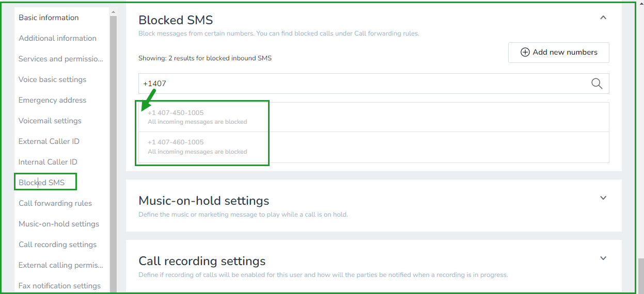Screen dimensions: 644x294
Task: Select Internal Caller ID in the sidebar
Action: coord(48,162)
